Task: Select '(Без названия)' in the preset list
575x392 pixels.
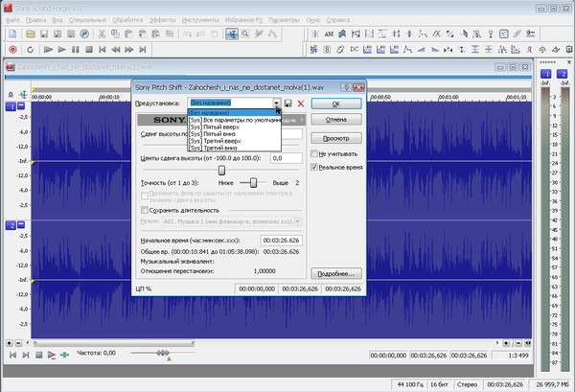Action: pos(235,112)
